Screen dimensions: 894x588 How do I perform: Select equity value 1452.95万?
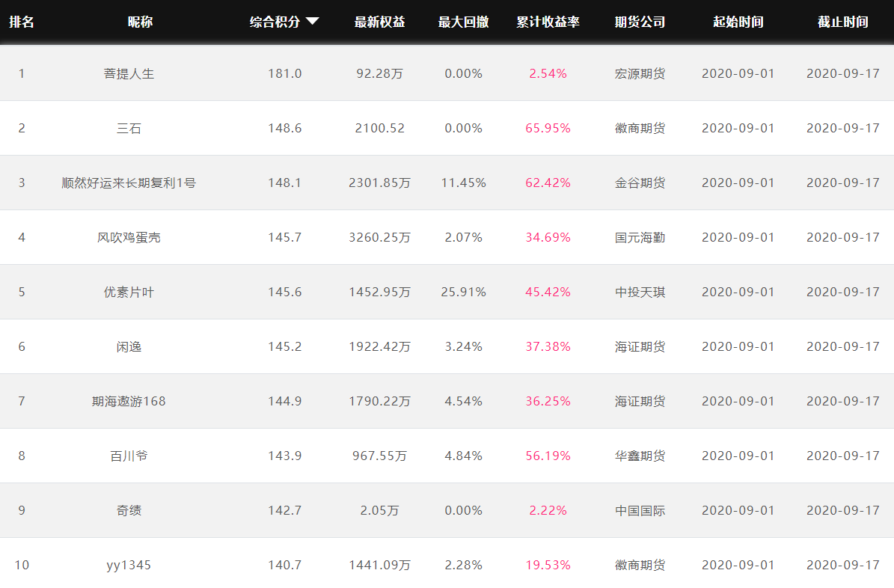tap(380, 292)
